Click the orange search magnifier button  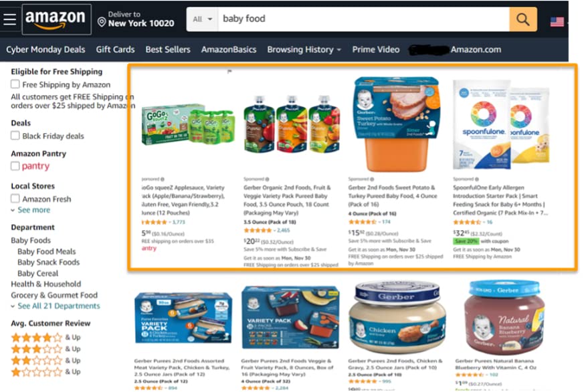click(523, 19)
